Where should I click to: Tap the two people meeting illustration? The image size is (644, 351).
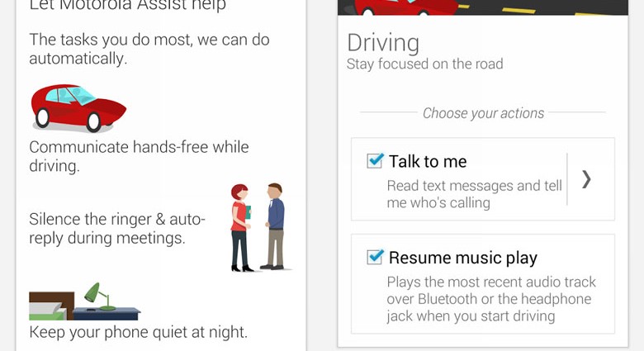259,227
